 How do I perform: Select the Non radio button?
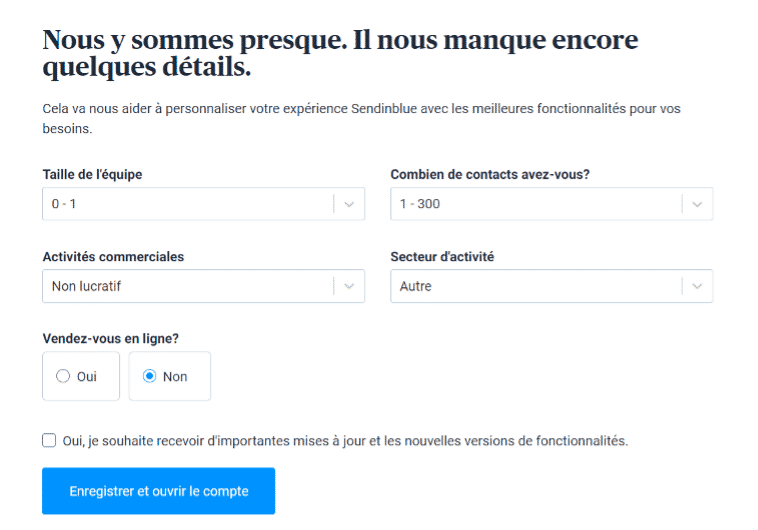pyautogui.click(x=151, y=376)
